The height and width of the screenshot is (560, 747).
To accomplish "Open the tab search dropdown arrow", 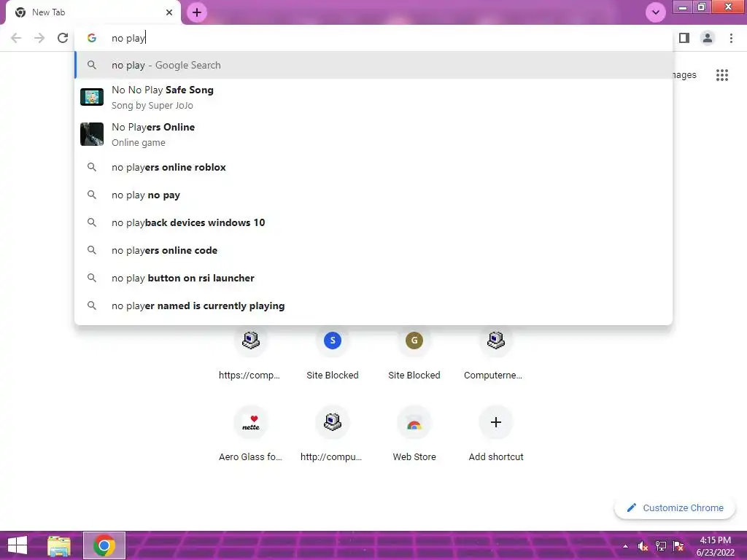I will pos(656,12).
